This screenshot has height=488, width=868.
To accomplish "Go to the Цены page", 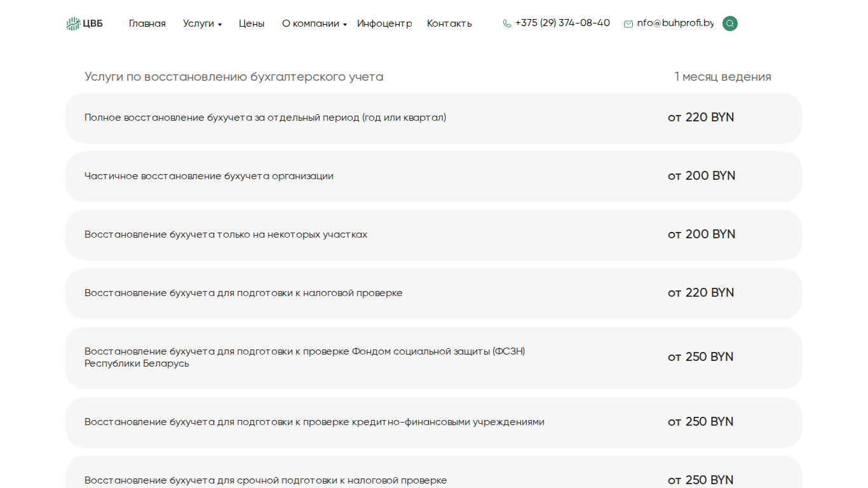I will pos(252,24).
